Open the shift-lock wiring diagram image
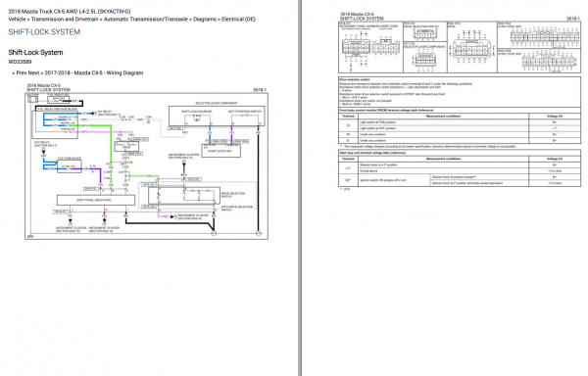The image size is (588, 376). [x=147, y=162]
